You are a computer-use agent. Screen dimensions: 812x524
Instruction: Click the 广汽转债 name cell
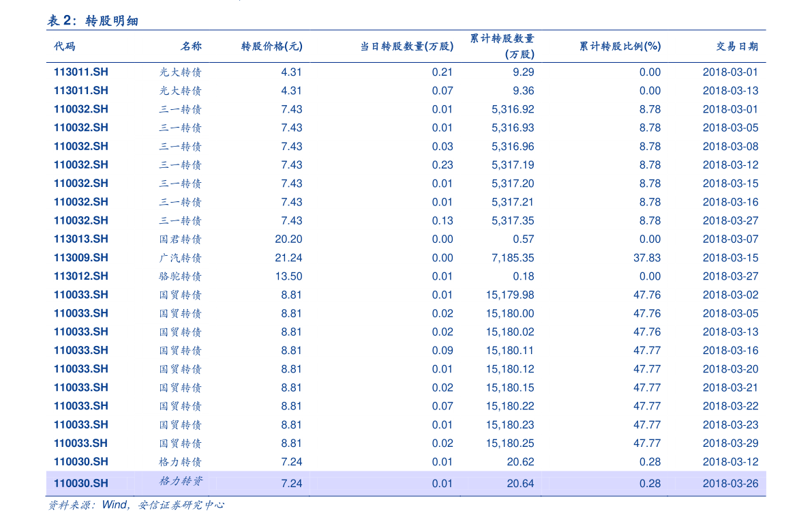pos(180,258)
